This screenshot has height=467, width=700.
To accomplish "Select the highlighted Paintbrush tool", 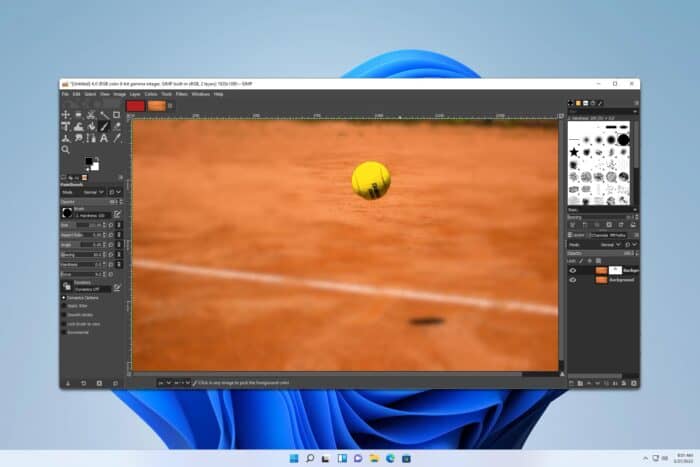I will 104,127.
